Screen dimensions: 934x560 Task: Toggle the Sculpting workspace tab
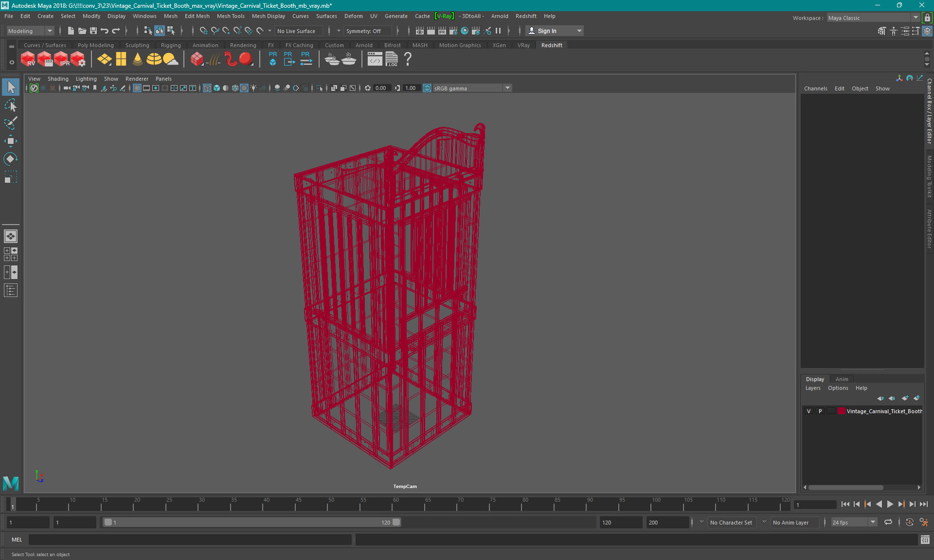[x=136, y=45]
